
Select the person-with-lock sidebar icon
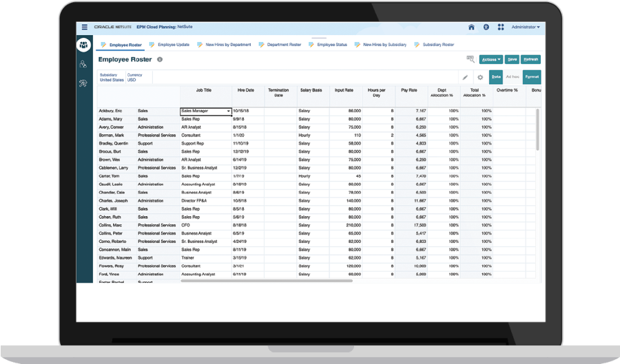pyautogui.click(x=83, y=64)
